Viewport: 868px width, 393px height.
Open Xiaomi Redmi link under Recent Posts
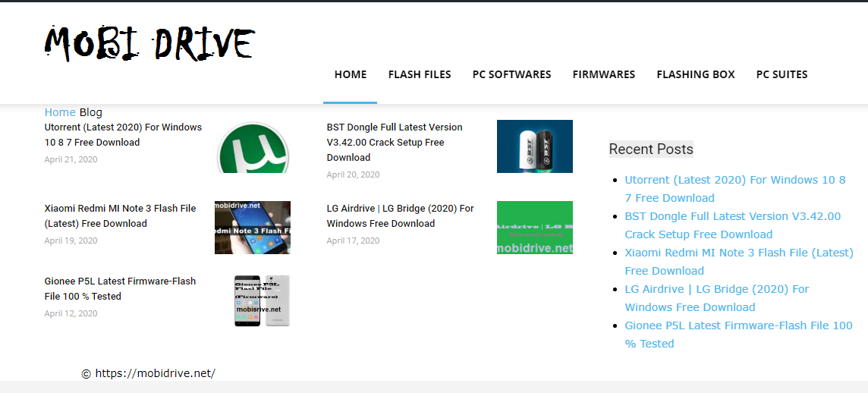[739, 262]
